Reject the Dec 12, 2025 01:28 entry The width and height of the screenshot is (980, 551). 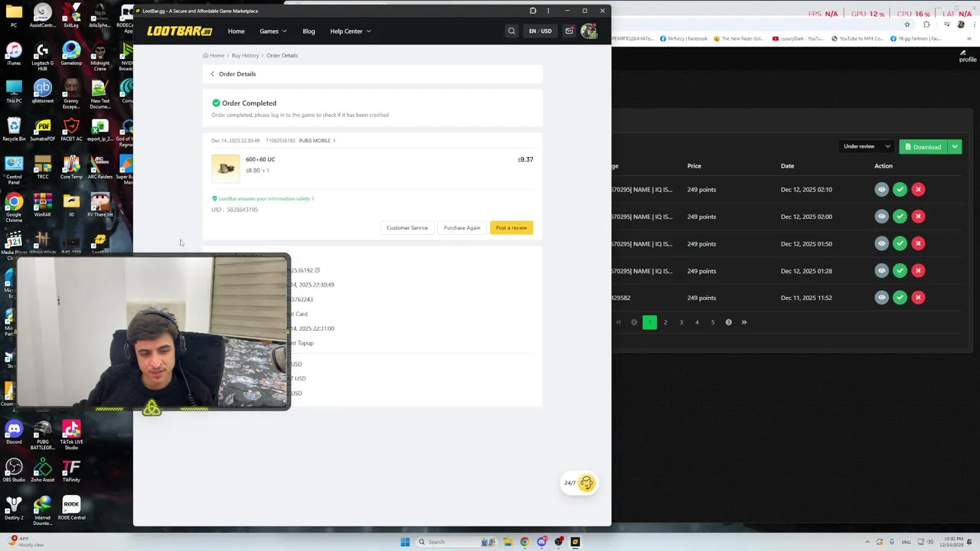tap(918, 271)
